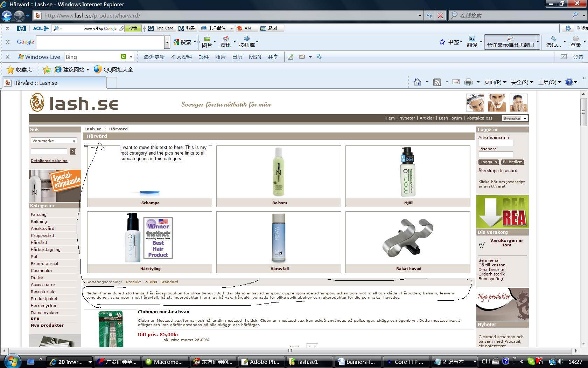
Task: Click the search magnifier in the IE search box
Action: pyautogui.click(x=575, y=15)
